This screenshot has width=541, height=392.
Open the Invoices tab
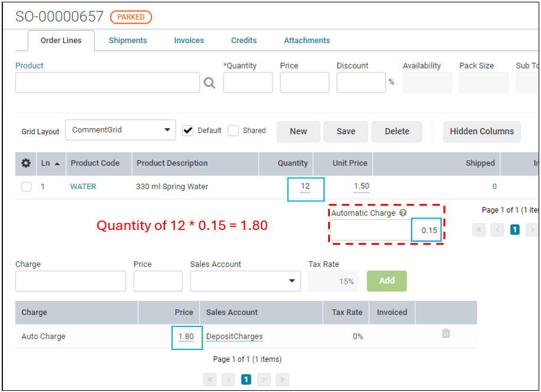189,40
